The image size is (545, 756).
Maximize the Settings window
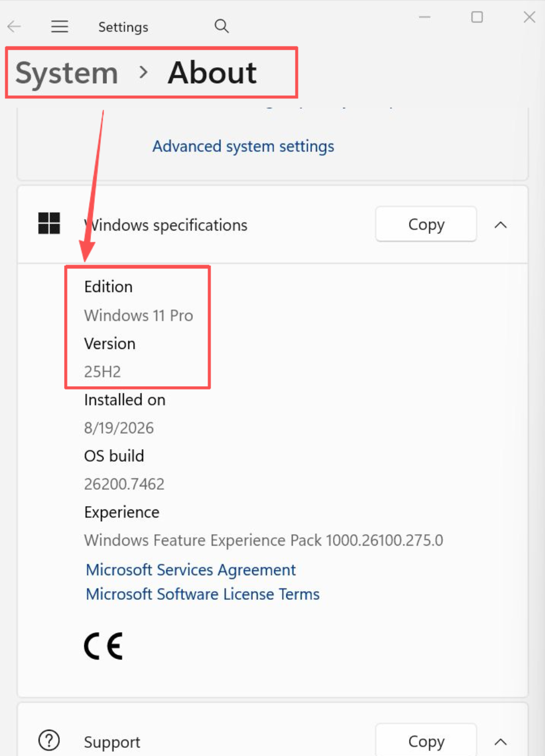pyautogui.click(x=477, y=17)
